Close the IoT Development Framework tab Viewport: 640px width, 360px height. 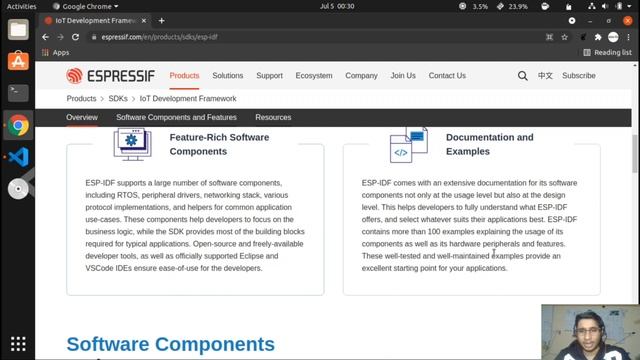[x=144, y=20]
